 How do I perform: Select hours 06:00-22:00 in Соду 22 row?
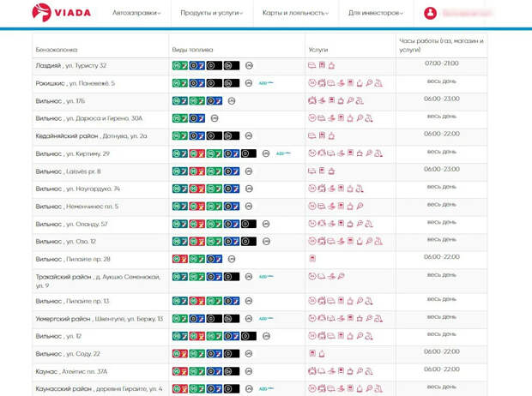(x=441, y=351)
